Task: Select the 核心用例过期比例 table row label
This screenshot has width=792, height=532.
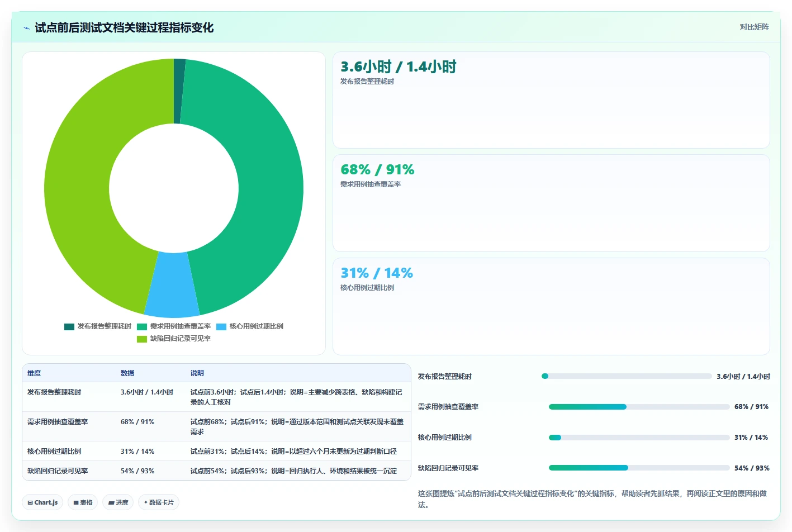Action: tap(54, 452)
